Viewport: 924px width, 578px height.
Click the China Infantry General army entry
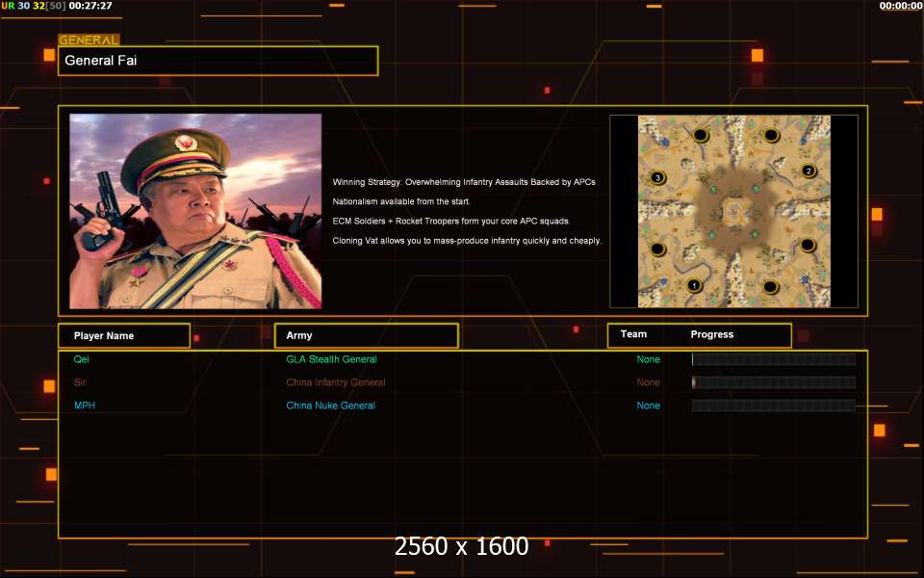pyautogui.click(x=336, y=382)
